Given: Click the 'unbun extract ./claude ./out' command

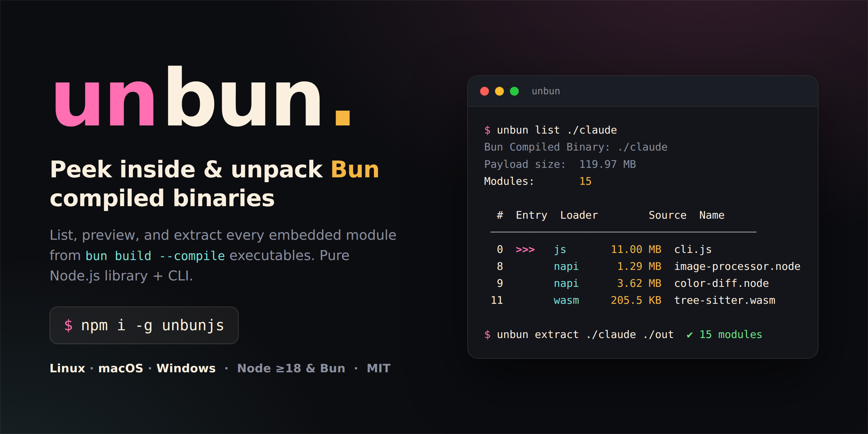Looking at the screenshot, I should click(x=585, y=335).
